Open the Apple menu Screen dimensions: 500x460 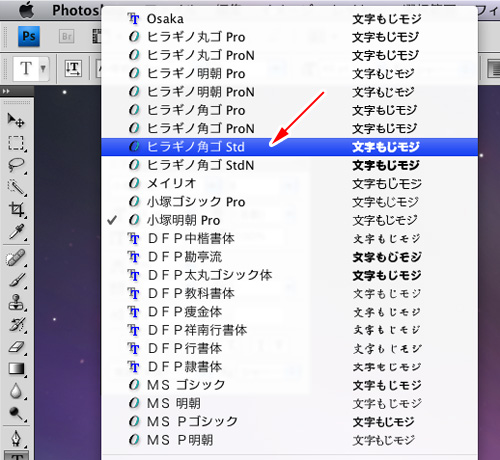27,10
